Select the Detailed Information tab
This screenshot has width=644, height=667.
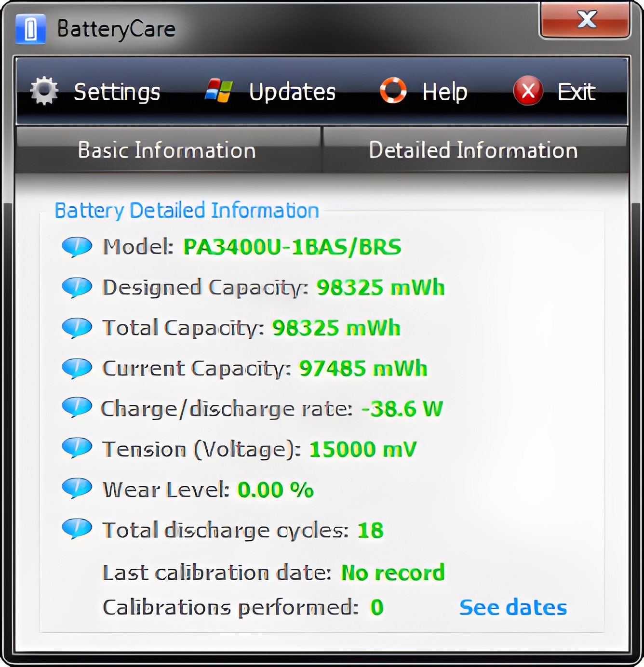(473, 150)
